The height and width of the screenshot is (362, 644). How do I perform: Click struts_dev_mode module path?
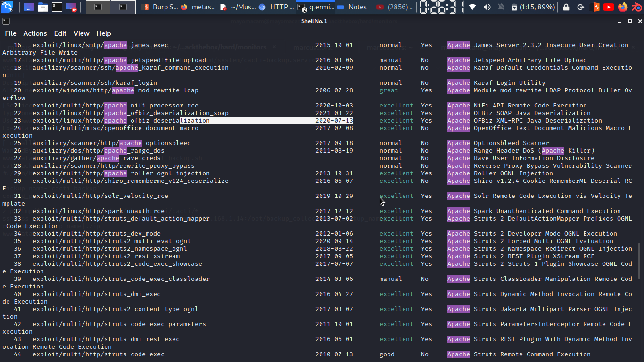tap(97, 234)
